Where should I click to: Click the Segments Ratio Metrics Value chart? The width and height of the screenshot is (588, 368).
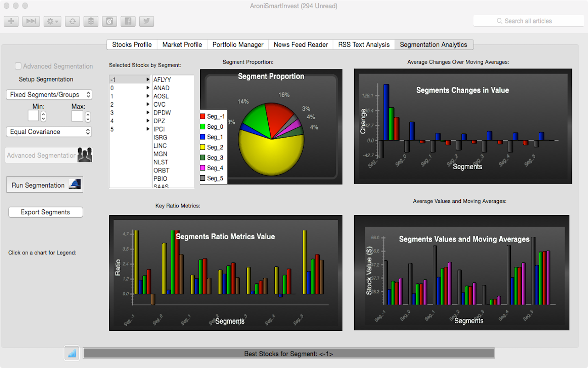[x=226, y=273]
